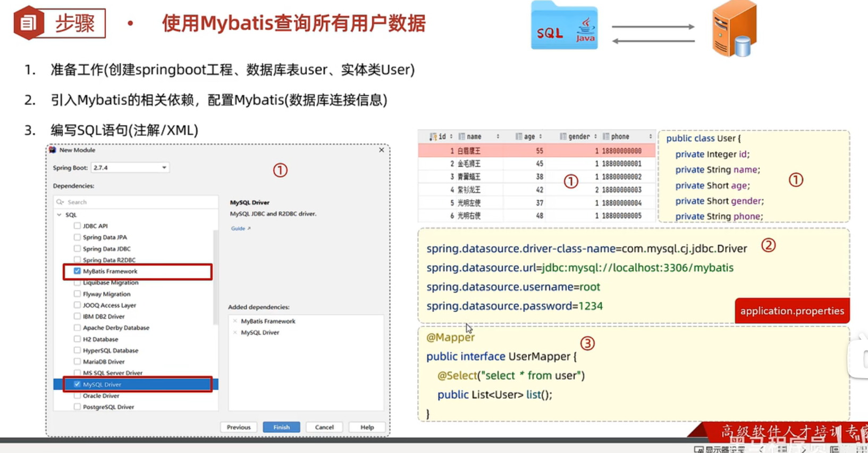Open the age column sort arrows

point(541,137)
